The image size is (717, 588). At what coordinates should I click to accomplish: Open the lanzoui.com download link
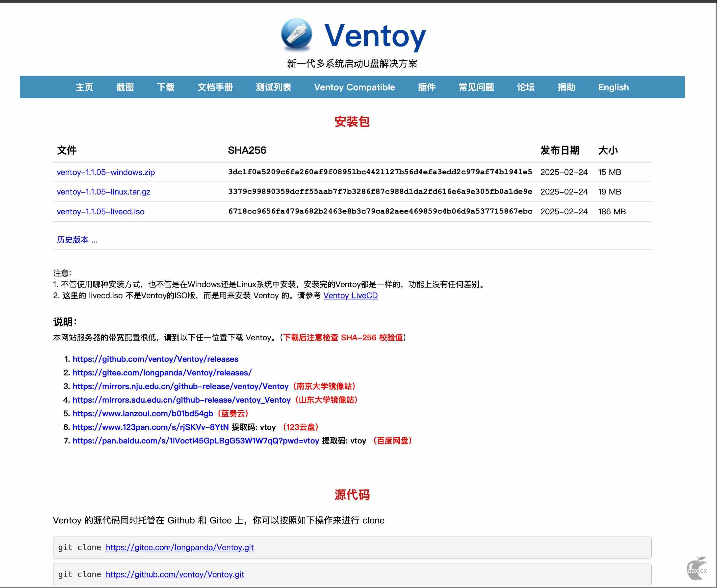tap(143, 413)
